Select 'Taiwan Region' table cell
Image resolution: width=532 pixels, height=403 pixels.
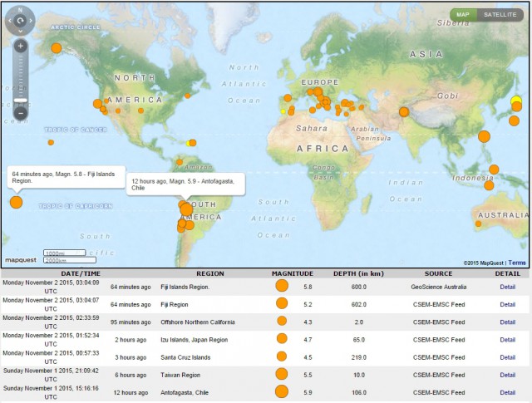tap(180, 376)
